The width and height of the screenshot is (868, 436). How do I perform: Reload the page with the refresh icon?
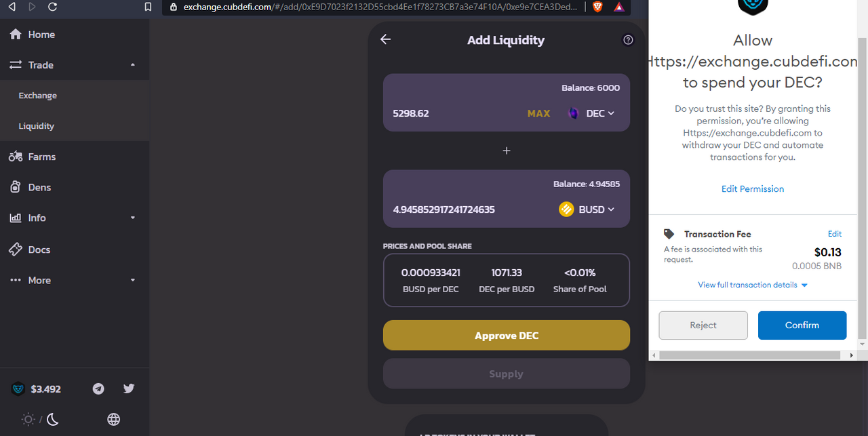tap(52, 7)
